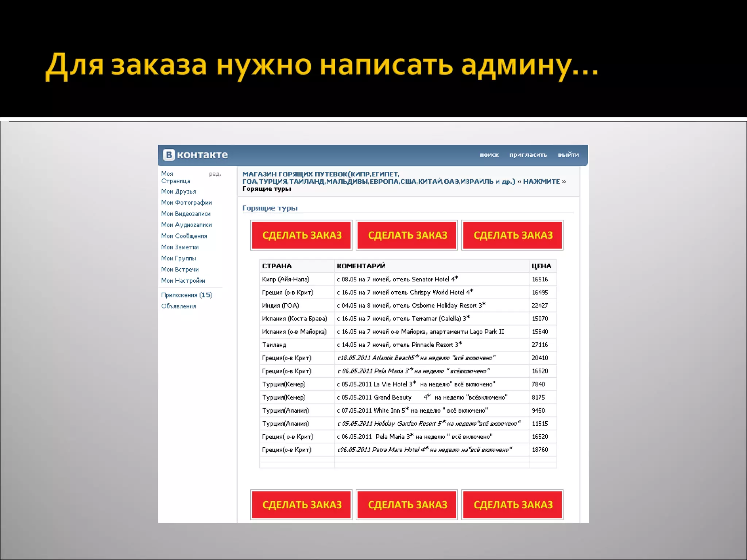The height and width of the screenshot is (560, 747).
Task: Go to Мои Группы
Action: coord(178,258)
